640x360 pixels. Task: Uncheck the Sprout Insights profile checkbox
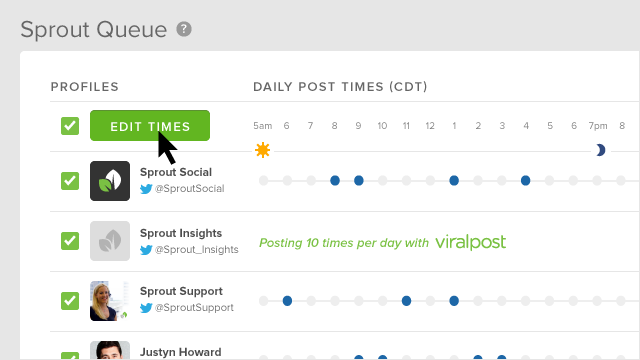point(70,241)
